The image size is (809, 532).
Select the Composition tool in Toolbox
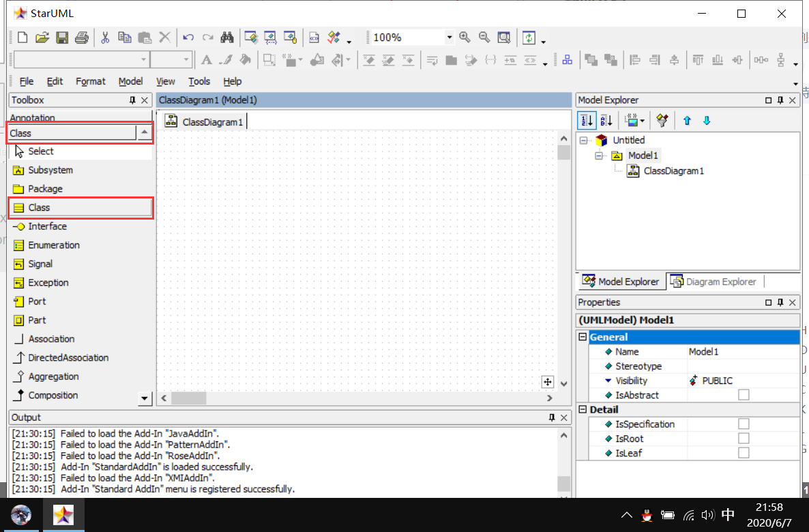(74, 396)
